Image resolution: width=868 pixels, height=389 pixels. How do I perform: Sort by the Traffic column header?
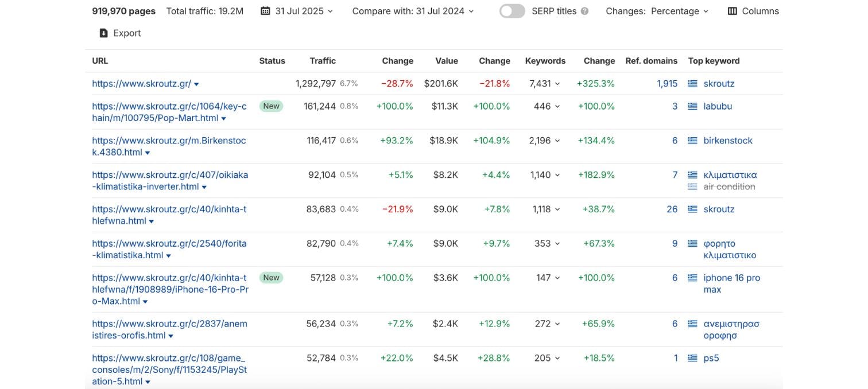[322, 61]
